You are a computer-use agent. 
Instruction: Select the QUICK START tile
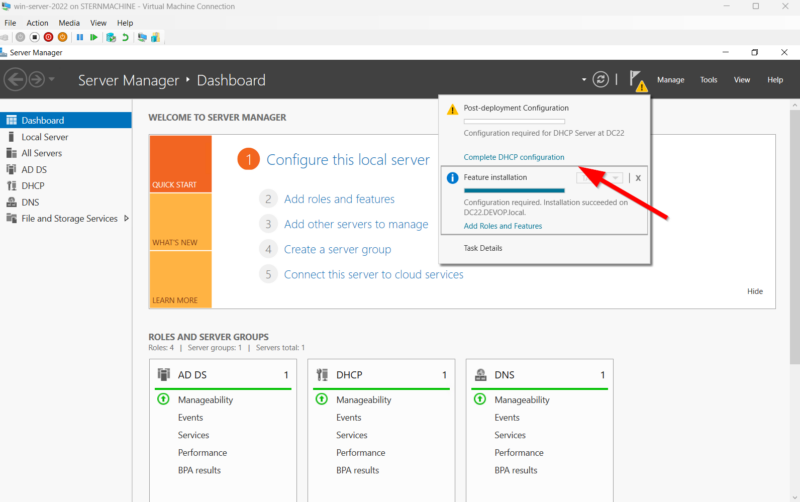181,164
